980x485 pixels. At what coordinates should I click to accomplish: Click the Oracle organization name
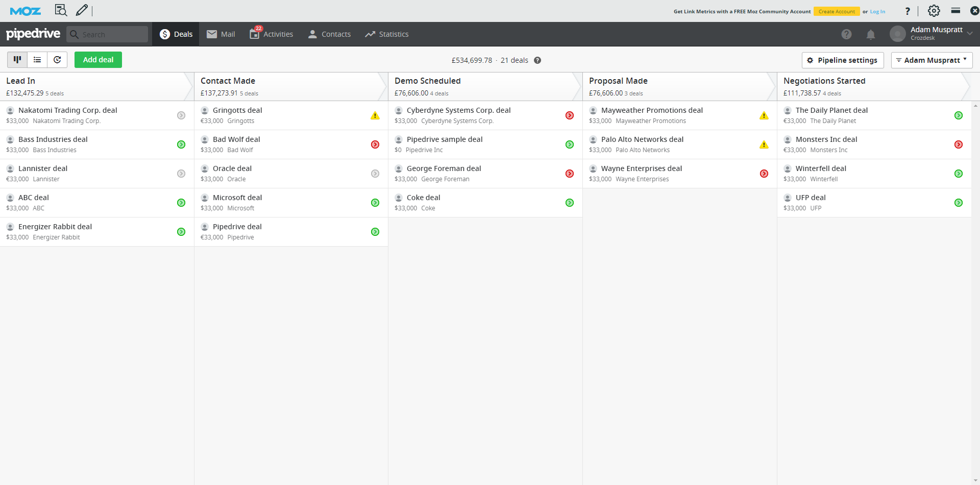[236, 179]
